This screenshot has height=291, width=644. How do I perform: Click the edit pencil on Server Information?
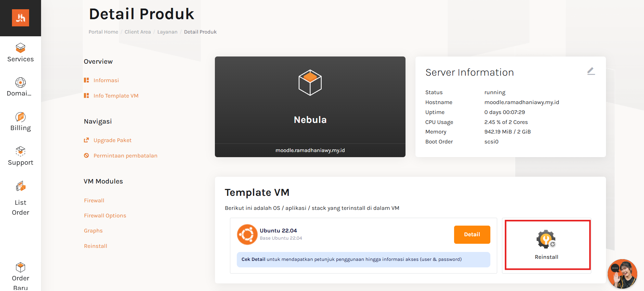coord(591,71)
